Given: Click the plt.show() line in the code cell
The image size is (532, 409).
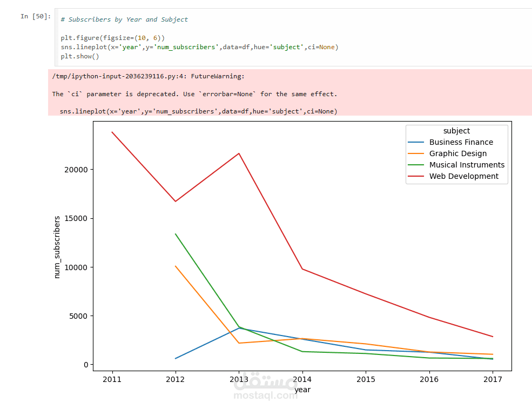Looking at the screenshot, I should 80,56.
